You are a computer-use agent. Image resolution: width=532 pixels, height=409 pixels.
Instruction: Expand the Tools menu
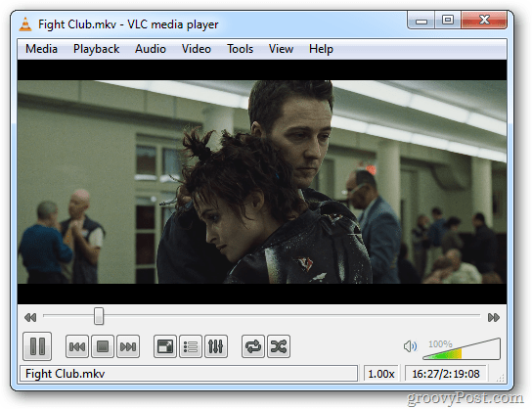coord(240,49)
